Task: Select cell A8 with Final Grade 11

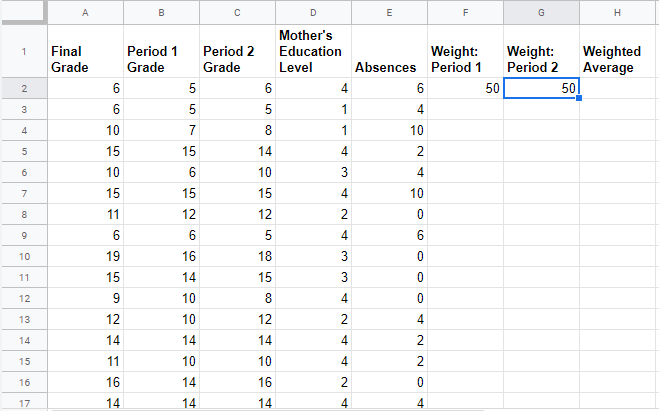Action: [x=85, y=214]
